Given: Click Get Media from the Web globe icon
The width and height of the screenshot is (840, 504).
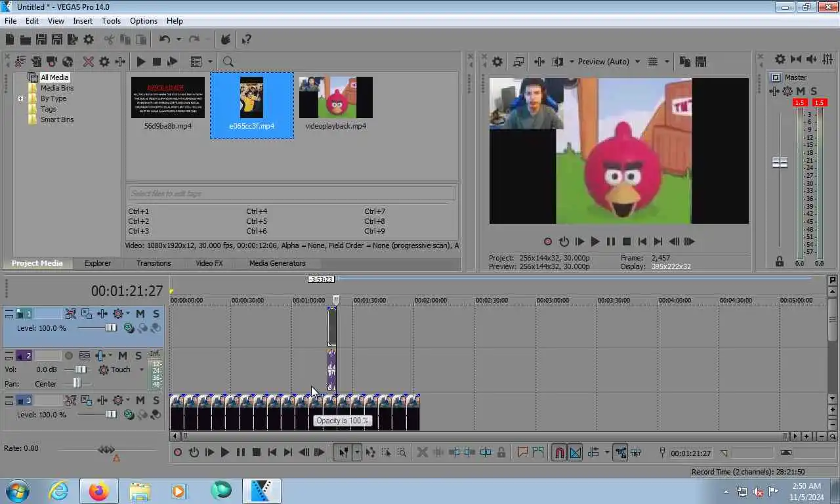Looking at the screenshot, I should pos(68,62).
